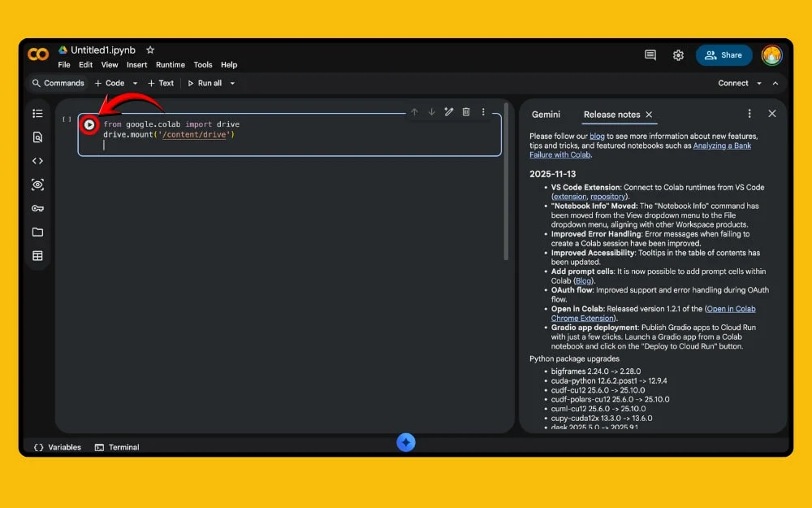Viewport: 812px width, 508px height.
Task: Open code snippets sidebar icon
Action: coord(37,161)
